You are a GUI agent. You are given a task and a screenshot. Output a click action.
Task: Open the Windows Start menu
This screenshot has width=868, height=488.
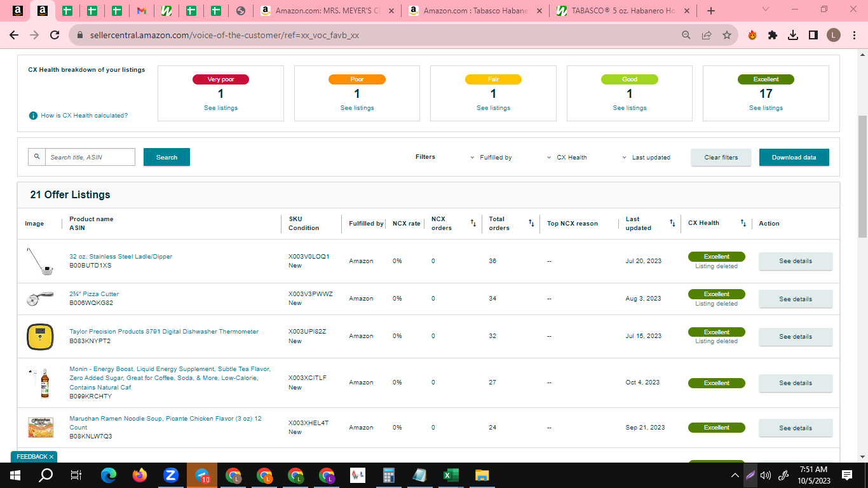pos(15,475)
